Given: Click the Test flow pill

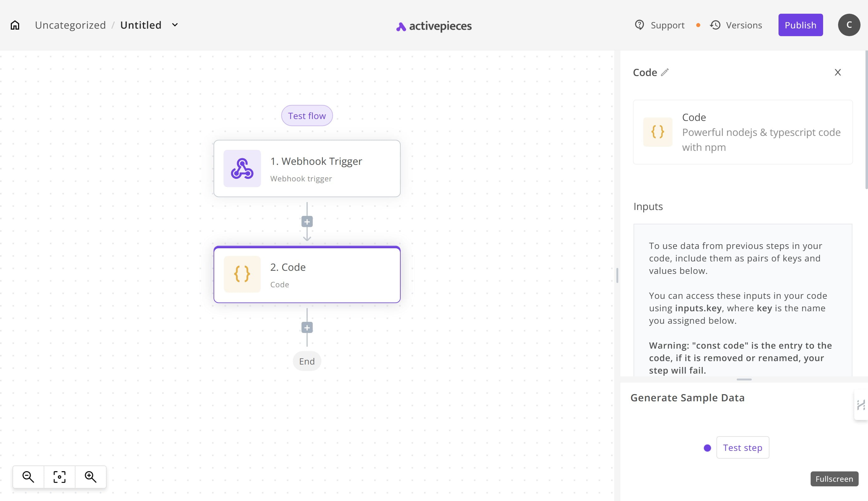Looking at the screenshot, I should [x=307, y=116].
